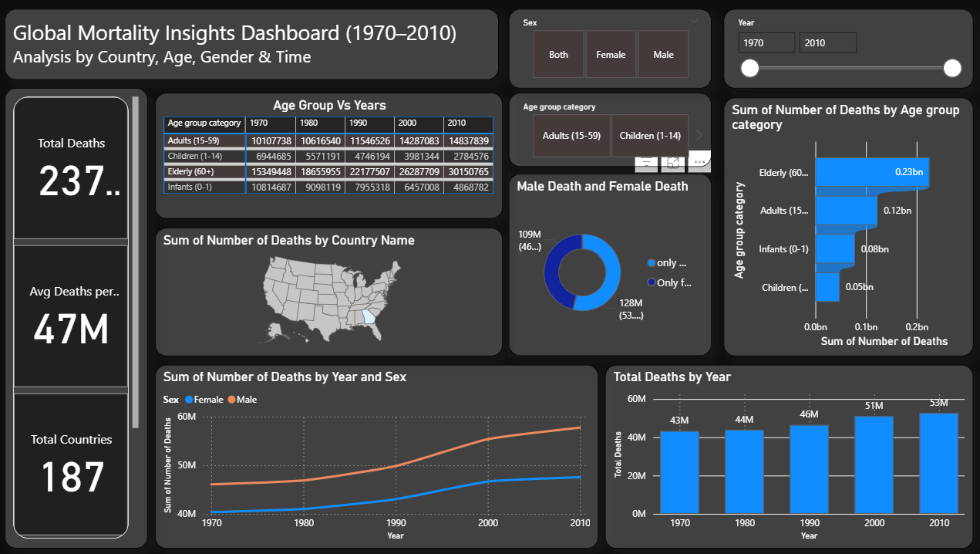The height and width of the screenshot is (554, 980).
Task: Click the dark blue legend marker in donut chart
Action: 652,282
